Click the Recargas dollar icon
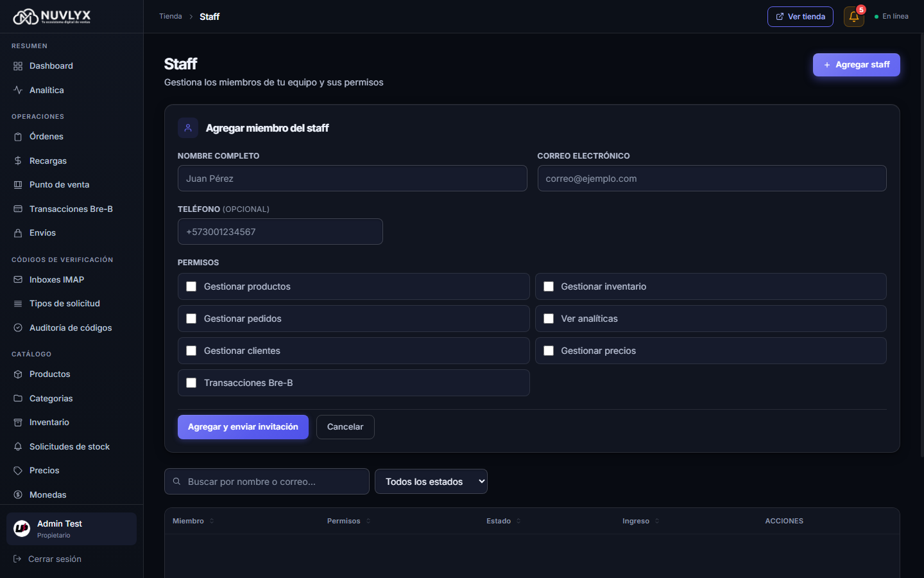 click(18, 161)
